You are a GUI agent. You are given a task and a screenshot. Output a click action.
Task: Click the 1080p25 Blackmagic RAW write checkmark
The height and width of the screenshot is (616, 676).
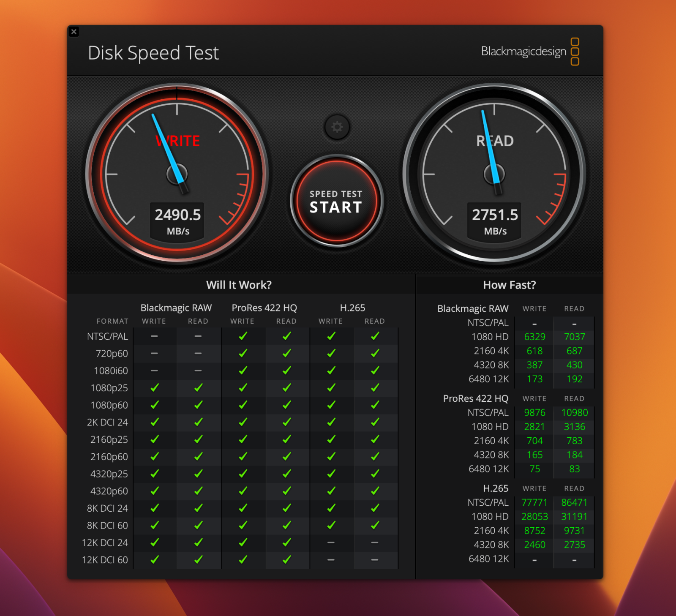tap(155, 388)
